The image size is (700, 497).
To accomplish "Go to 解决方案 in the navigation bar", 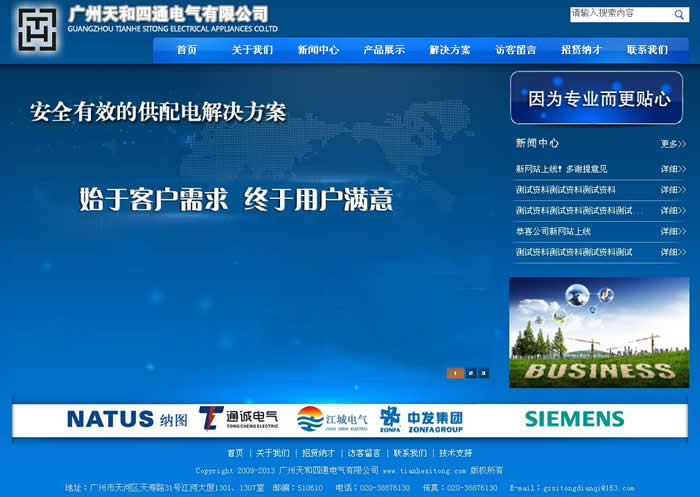I will point(450,50).
